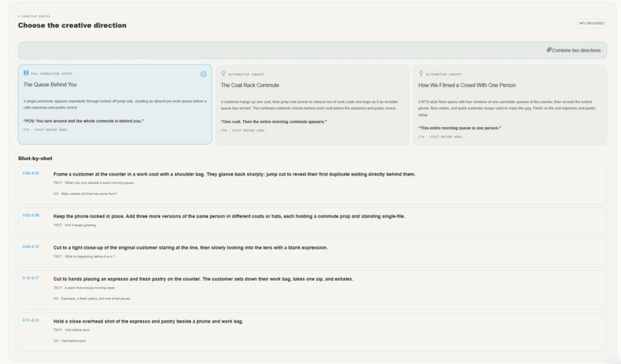Click the 0:08–0:12 timestamp
This screenshot has width=621, height=364.
pos(31,246)
